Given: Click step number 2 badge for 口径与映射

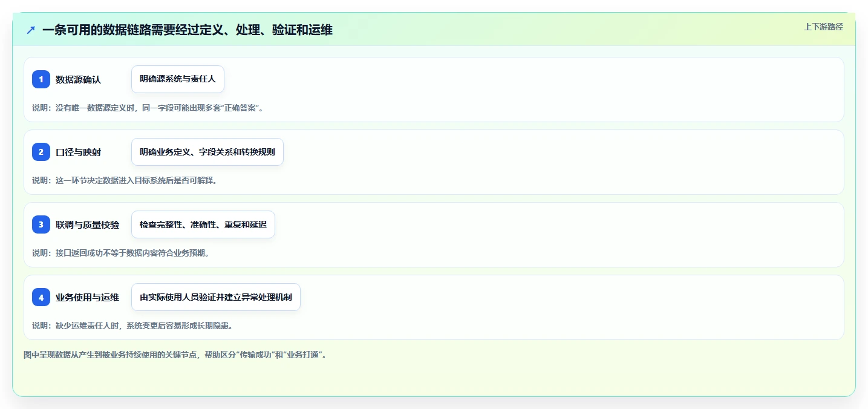Looking at the screenshot, I should pyautogui.click(x=41, y=152).
